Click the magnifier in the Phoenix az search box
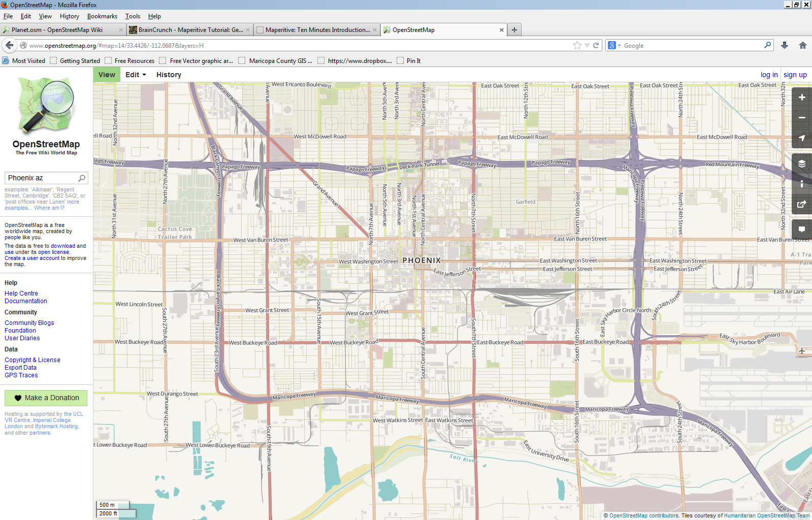 82,178
